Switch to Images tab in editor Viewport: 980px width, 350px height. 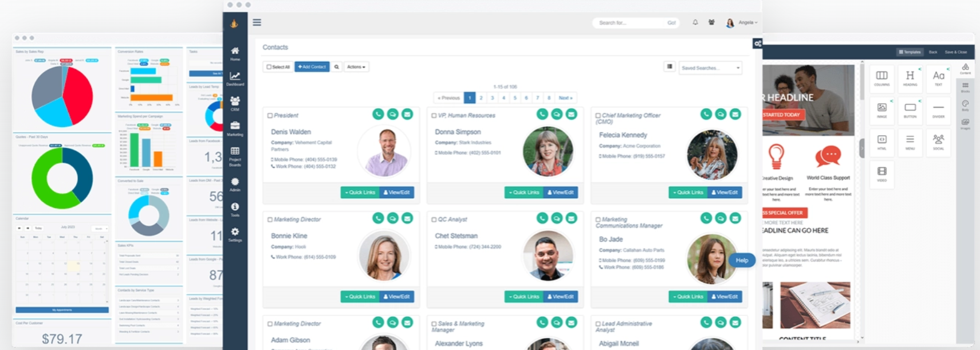coord(965,124)
